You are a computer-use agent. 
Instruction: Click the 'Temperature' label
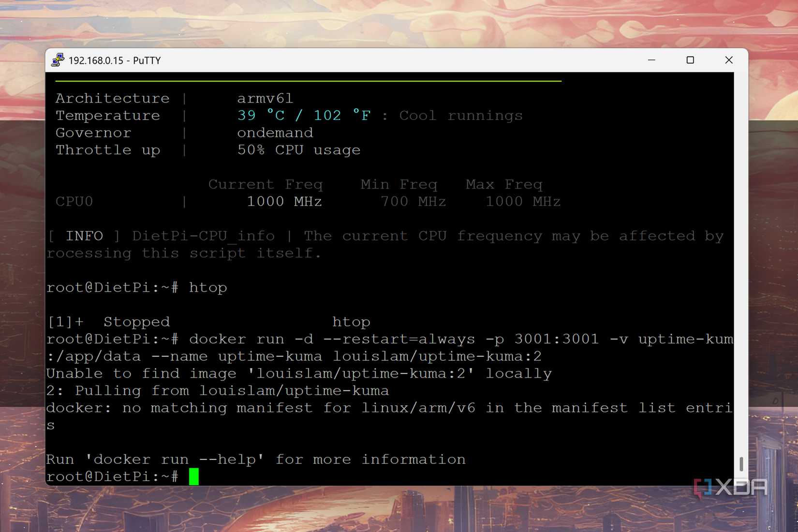coord(108,116)
